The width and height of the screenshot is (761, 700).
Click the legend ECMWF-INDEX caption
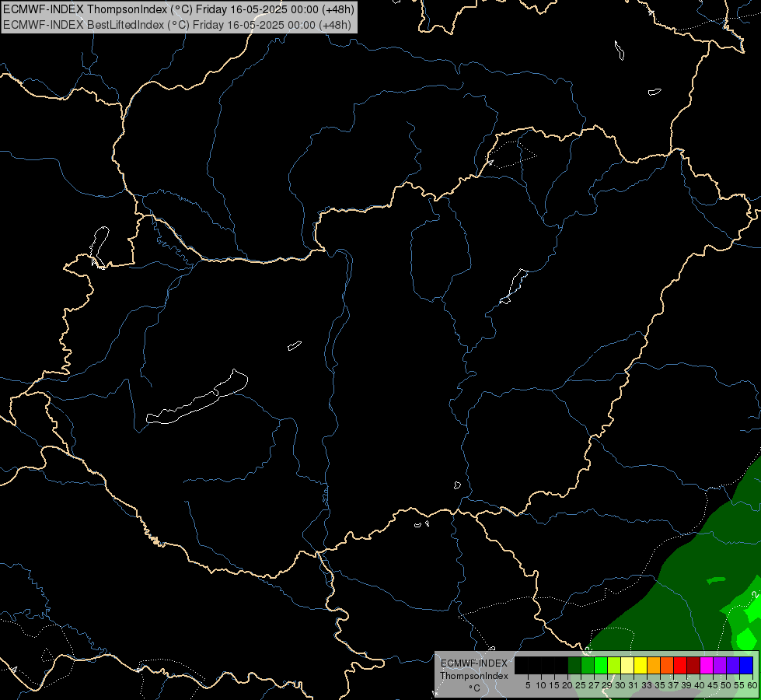[x=474, y=663]
